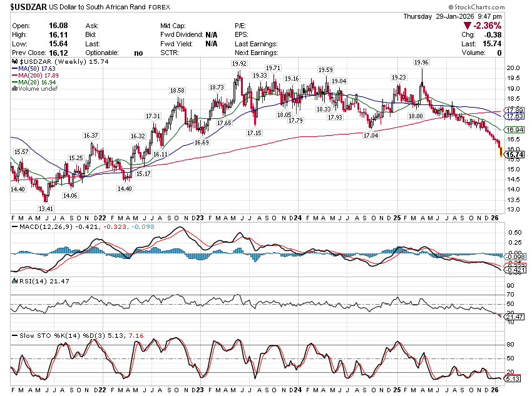Image resolution: width=532 pixels, height=396 pixels.
Task: Click the 17.89 MA(200) tag on price axis
Action: pyautogui.click(x=516, y=110)
